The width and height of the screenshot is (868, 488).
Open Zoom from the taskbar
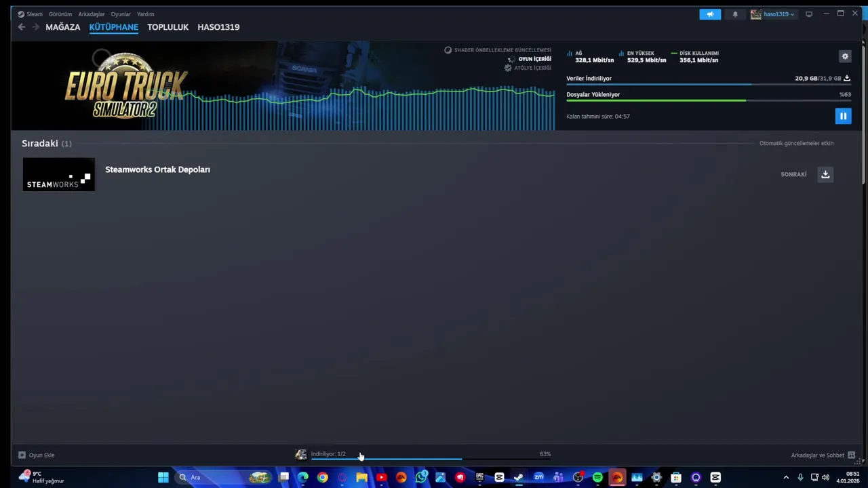click(538, 478)
